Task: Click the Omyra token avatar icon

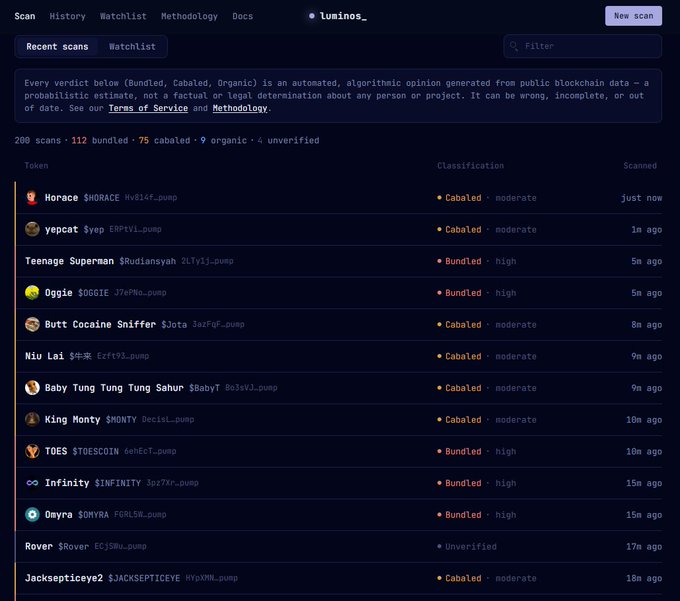Action: 32,514
